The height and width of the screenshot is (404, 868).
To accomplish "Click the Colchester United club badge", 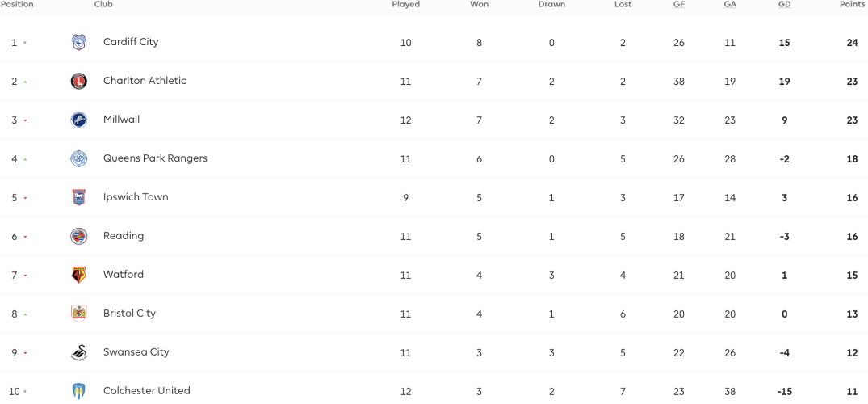I will [x=78, y=391].
